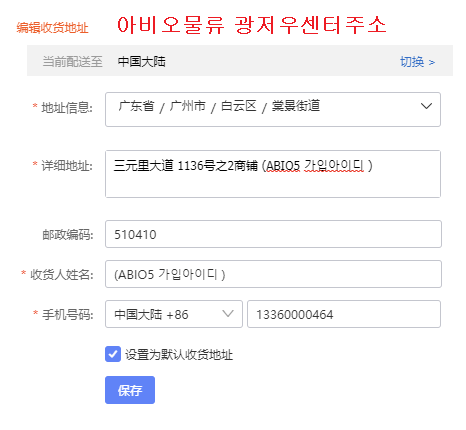Select the 收货人姓名 recipient name field
This screenshot has height=430, width=466.
(x=273, y=274)
